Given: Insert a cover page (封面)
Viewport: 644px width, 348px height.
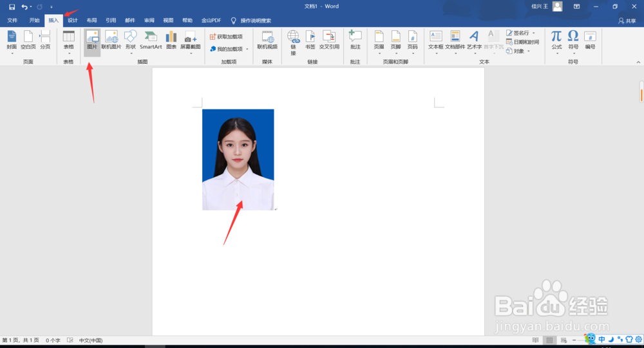Looking at the screenshot, I should coord(12,41).
